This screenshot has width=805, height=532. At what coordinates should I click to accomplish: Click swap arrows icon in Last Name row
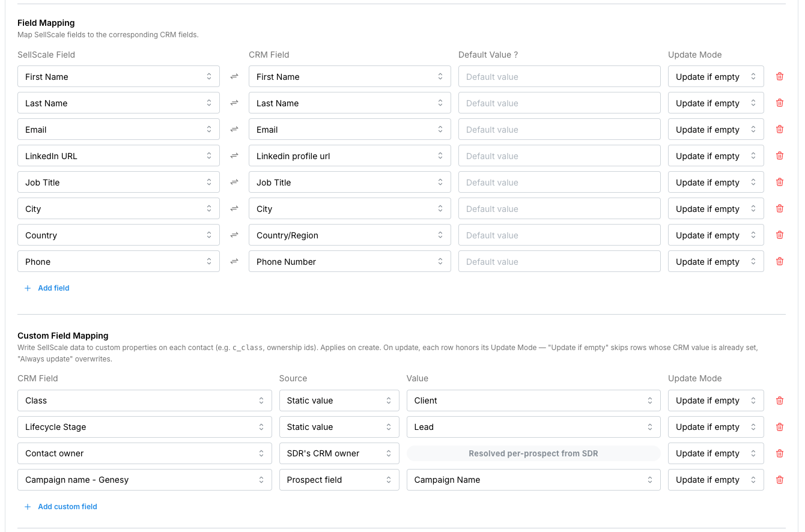click(x=234, y=103)
